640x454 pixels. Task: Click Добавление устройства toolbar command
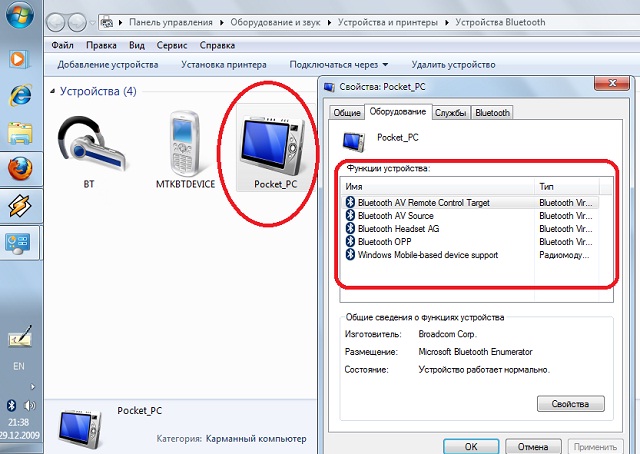(x=108, y=65)
